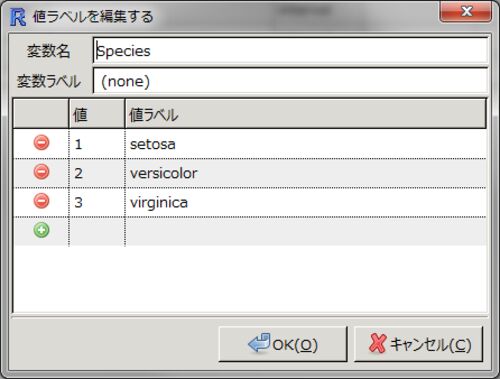The height and width of the screenshot is (379, 500).
Task: Select the versicolor label cell
Action: pyautogui.click(x=306, y=173)
